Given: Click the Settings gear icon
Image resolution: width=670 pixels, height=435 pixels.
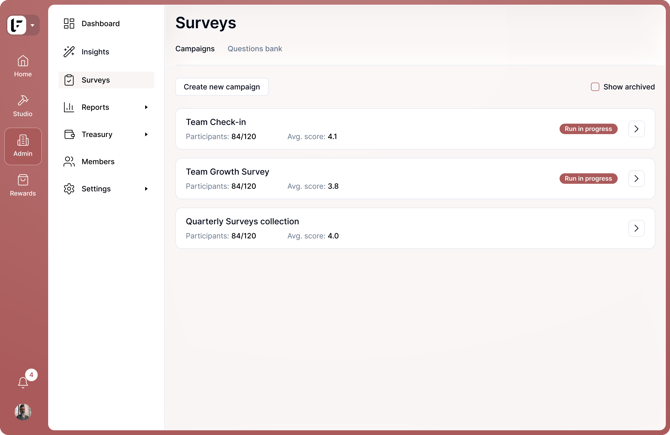Looking at the screenshot, I should [69, 189].
